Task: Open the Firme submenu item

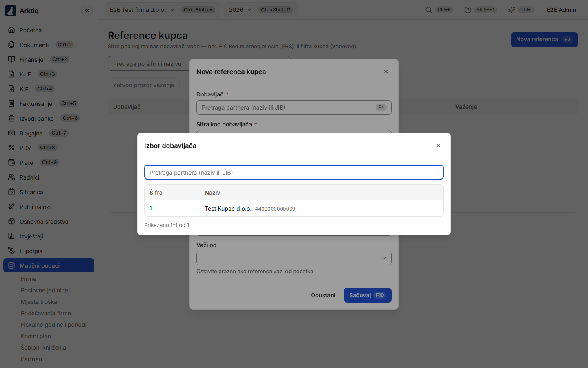Action: [x=29, y=279]
